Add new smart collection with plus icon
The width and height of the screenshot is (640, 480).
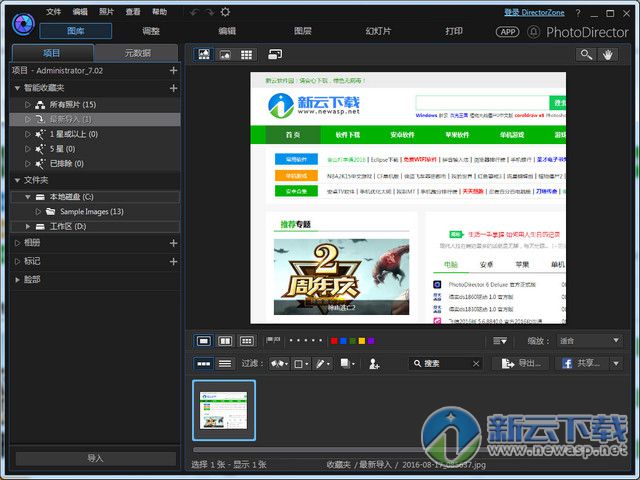pos(173,88)
